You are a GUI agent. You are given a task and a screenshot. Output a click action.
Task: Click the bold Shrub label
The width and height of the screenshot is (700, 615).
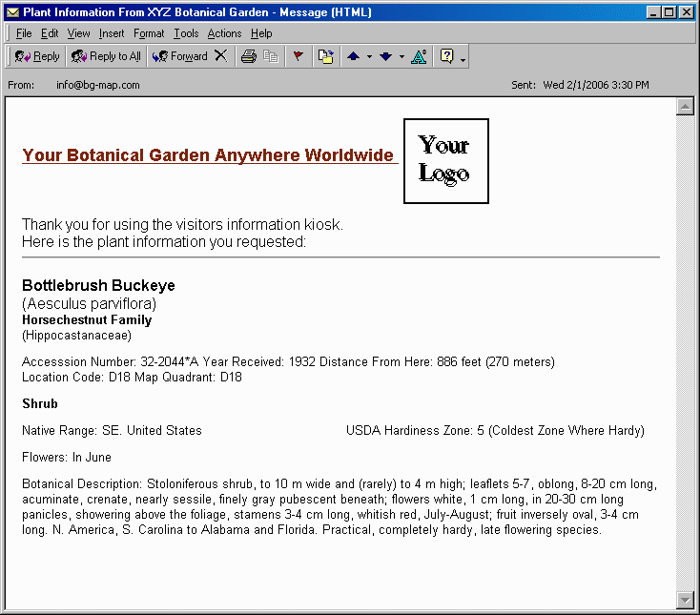tap(40, 403)
